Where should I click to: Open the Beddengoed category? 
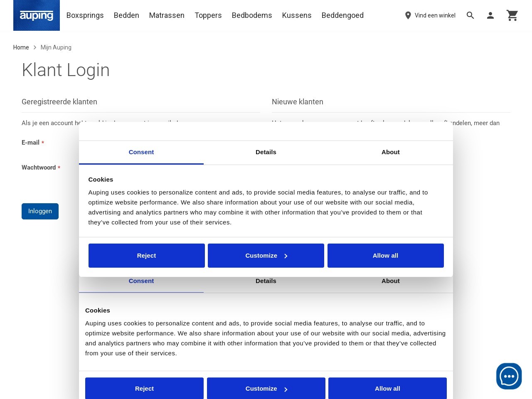point(342,15)
